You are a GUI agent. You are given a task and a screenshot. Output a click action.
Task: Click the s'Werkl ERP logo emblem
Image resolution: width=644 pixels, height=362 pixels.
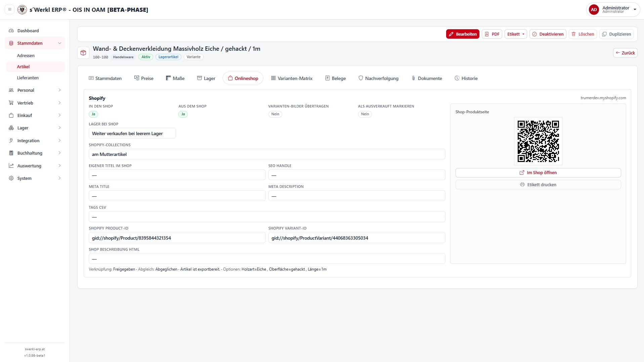(x=22, y=9)
